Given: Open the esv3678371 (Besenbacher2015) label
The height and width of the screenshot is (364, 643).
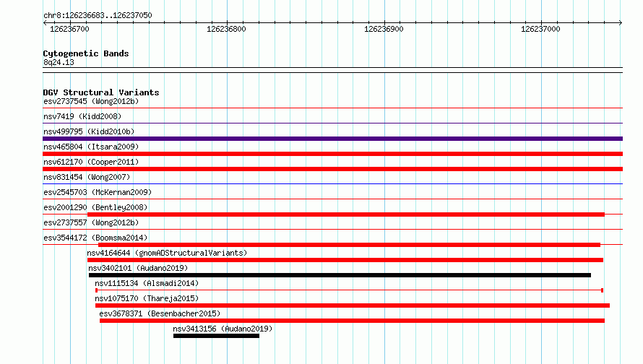Looking at the screenshot, I should 160,313.
